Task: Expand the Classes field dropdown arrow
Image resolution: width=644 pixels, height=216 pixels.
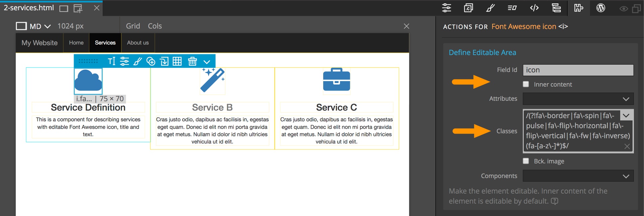Action: tap(626, 116)
